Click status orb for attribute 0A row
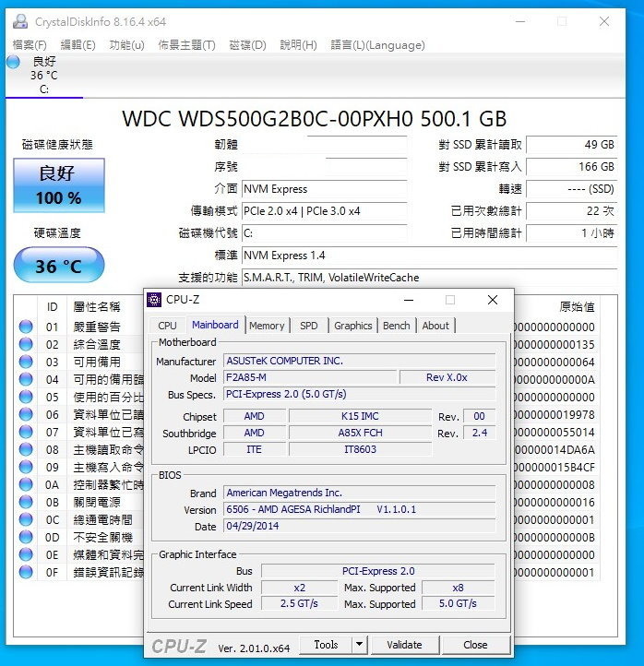This screenshot has width=644, height=666. point(26,484)
